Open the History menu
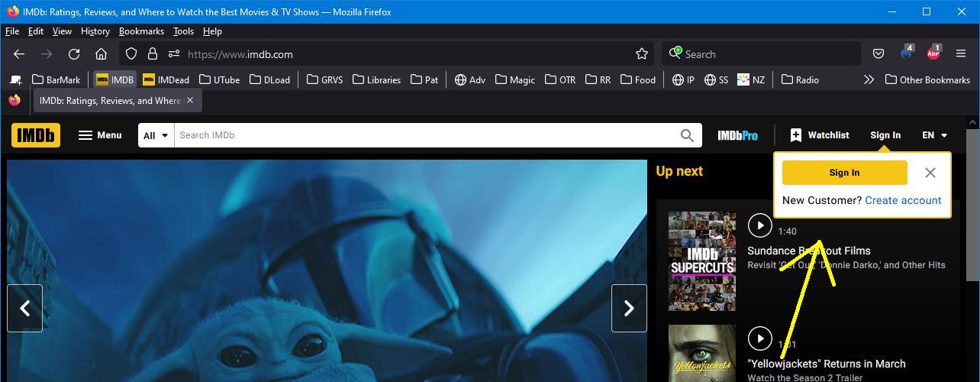980x382 pixels. point(95,31)
